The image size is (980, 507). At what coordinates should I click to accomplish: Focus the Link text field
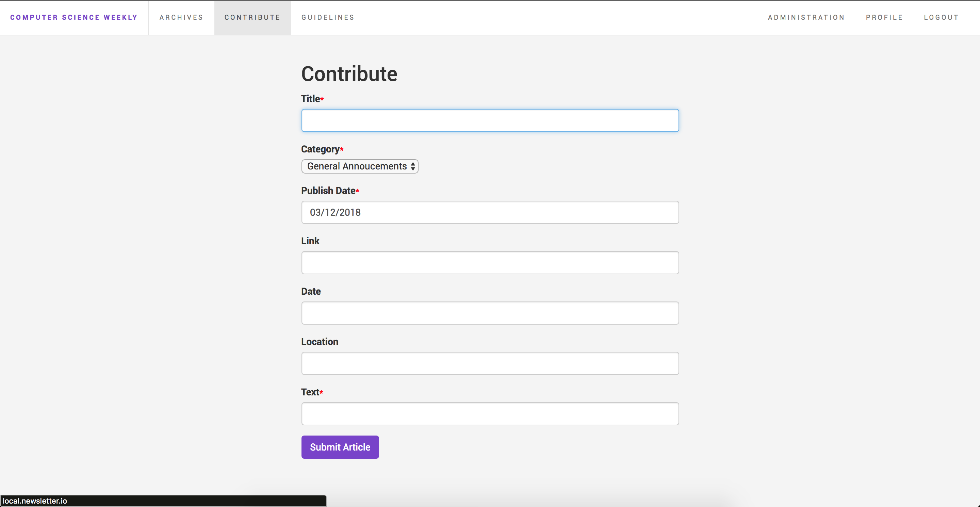click(490, 262)
